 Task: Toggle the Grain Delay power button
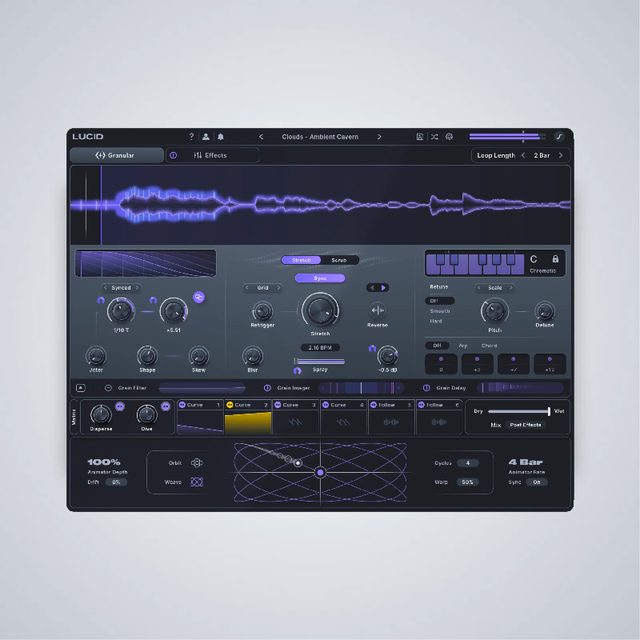pyautogui.click(x=426, y=388)
